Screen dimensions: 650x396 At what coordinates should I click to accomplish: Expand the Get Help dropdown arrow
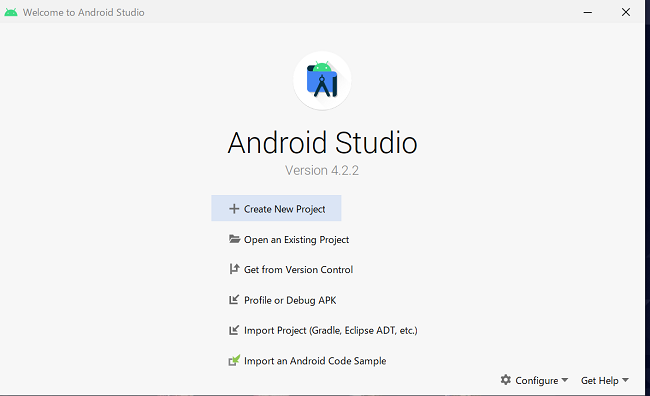626,380
